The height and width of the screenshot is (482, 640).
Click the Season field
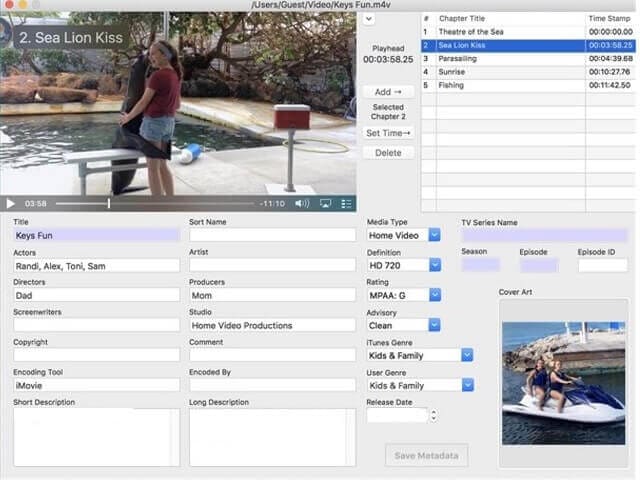[x=480, y=265]
